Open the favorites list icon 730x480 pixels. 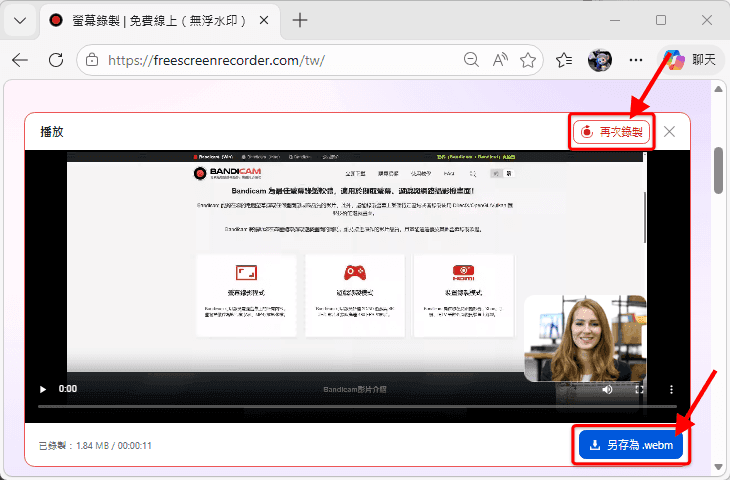tap(564, 60)
